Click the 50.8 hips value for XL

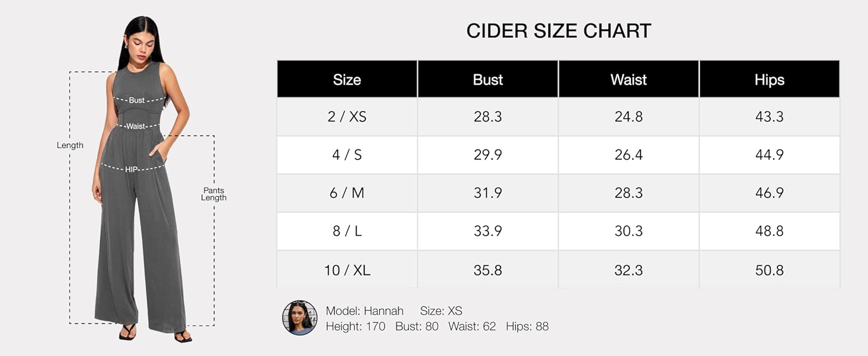click(x=770, y=270)
